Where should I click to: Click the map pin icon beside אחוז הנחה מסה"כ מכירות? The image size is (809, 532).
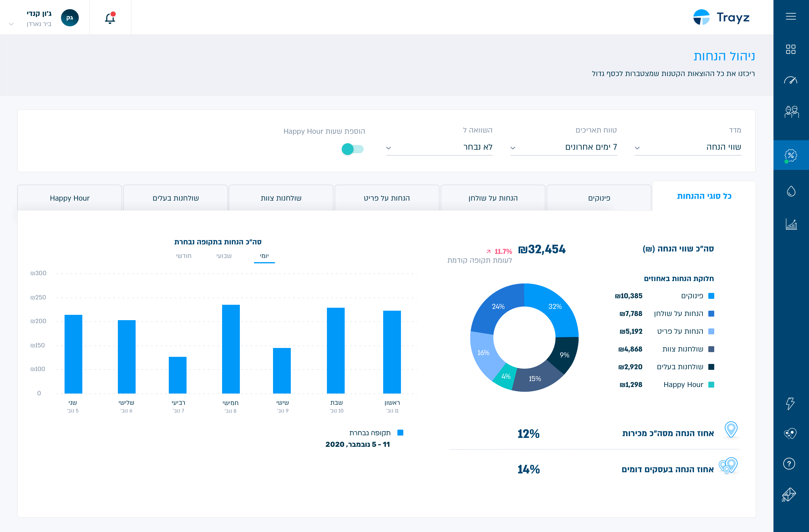731,430
